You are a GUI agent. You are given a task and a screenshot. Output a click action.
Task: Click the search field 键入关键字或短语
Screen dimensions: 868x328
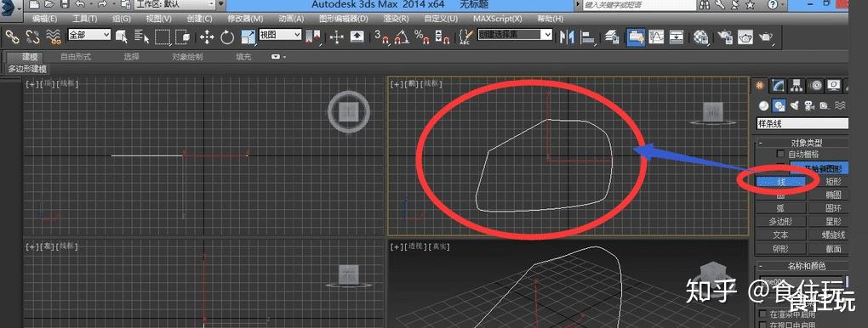pyautogui.click(x=639, y=5)
